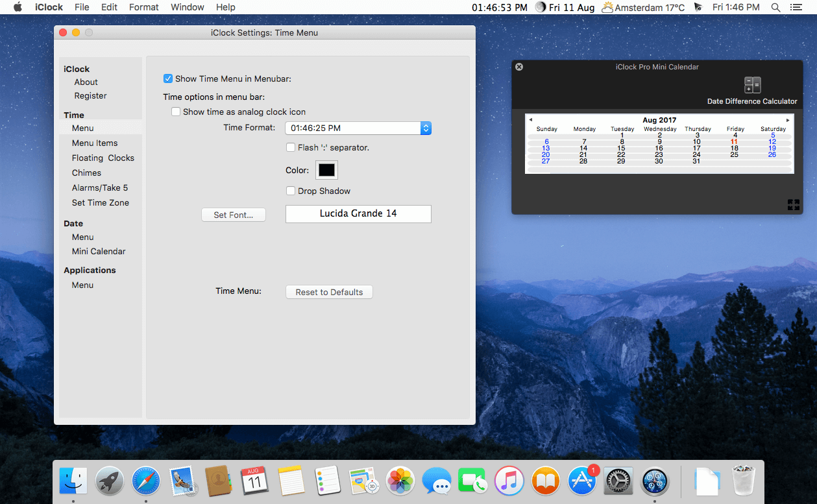Open the Format menu
Image resolution: width=817 pixels, height=504 pixels.
coord(143,7)
